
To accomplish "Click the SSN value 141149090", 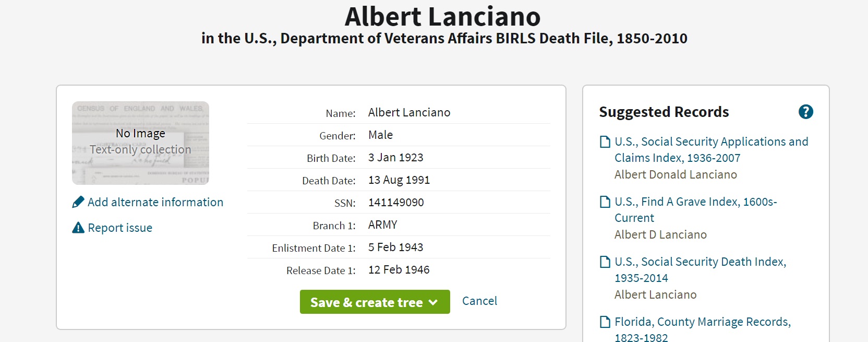I will pyautogui.click(x=396, y=203).
